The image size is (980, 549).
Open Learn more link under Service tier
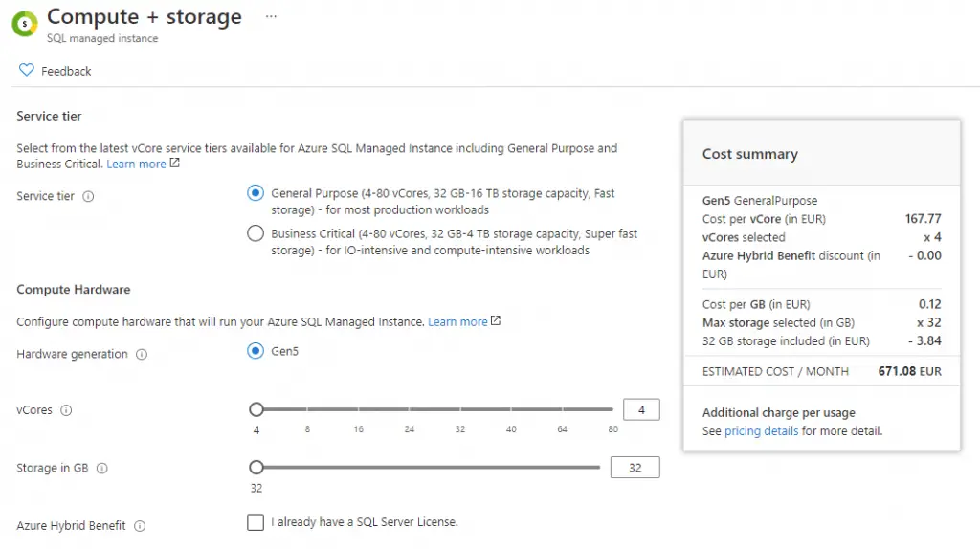[x=136, y=164]
